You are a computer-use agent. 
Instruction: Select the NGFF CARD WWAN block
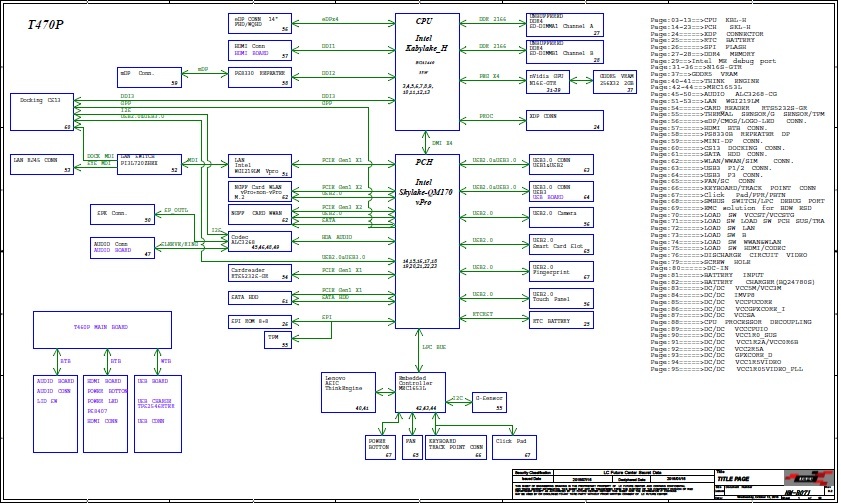point(260,214)
